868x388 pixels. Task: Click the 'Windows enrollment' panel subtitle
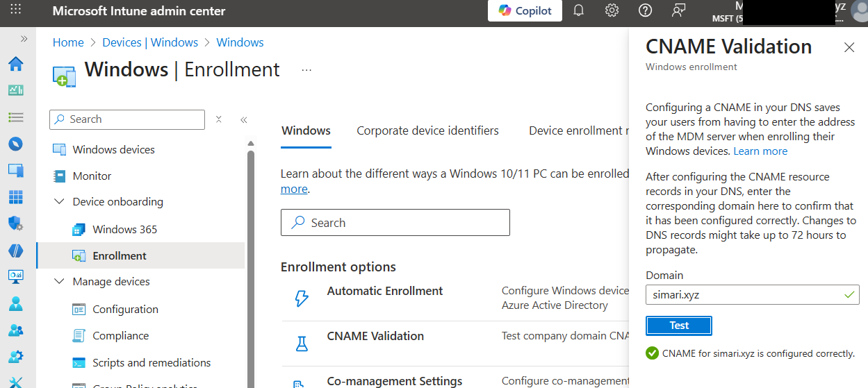point(691,67)
